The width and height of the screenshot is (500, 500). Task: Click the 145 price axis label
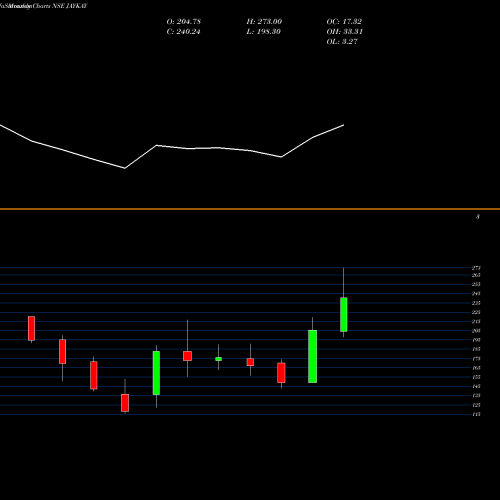pos(476,386)
